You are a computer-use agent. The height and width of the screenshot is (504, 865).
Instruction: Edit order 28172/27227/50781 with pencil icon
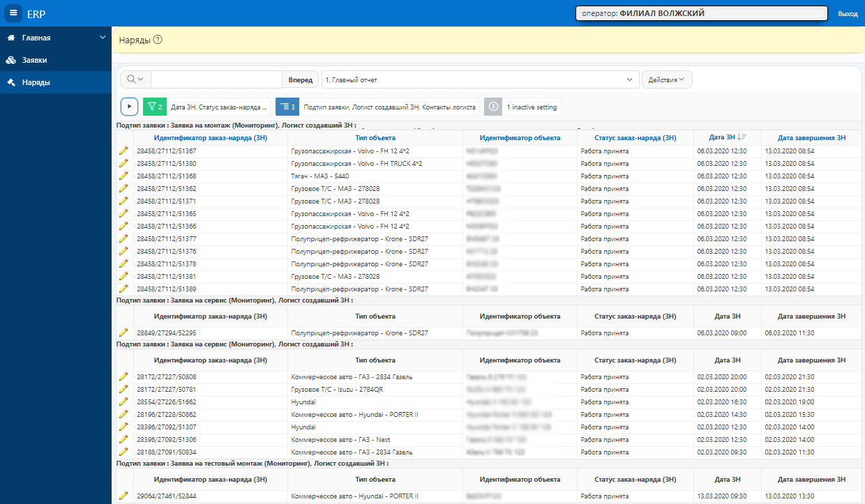[x=123, y=389]
